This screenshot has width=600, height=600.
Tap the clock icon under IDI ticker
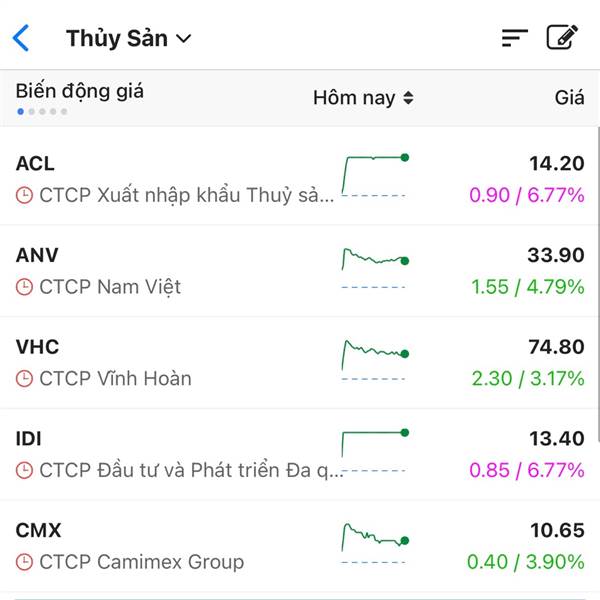[24, 470]
